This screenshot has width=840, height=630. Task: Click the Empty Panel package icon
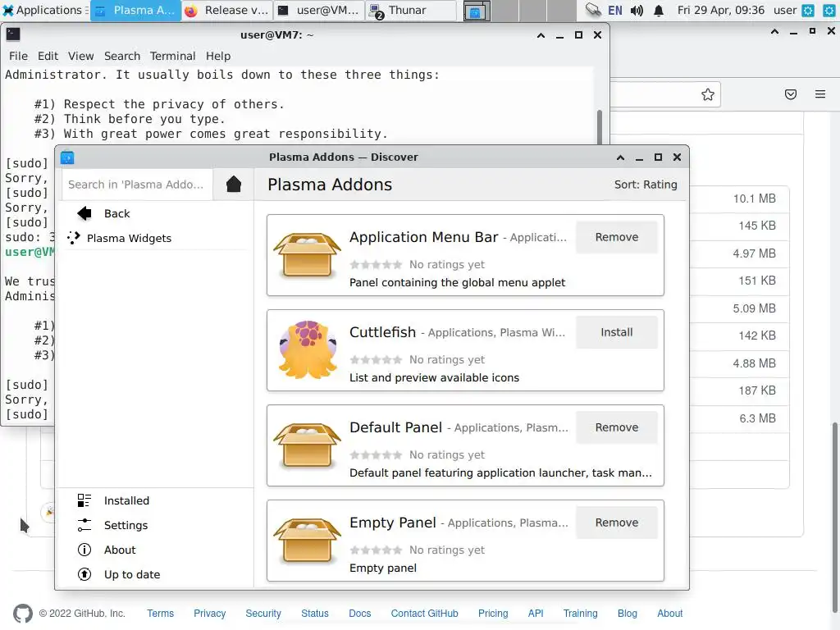(x=307, y=541)
